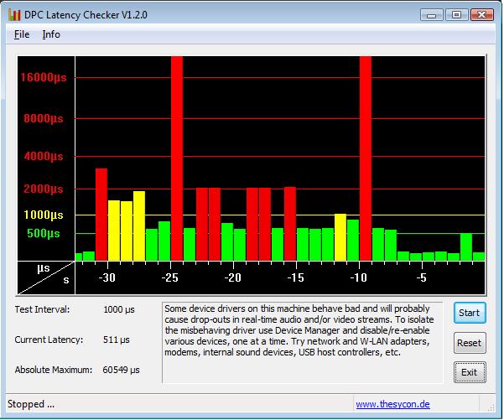Image resolution: width=504 pixels, height=420 pixels.
Task: Click the Current Latency label
Action: pos(49,340)
